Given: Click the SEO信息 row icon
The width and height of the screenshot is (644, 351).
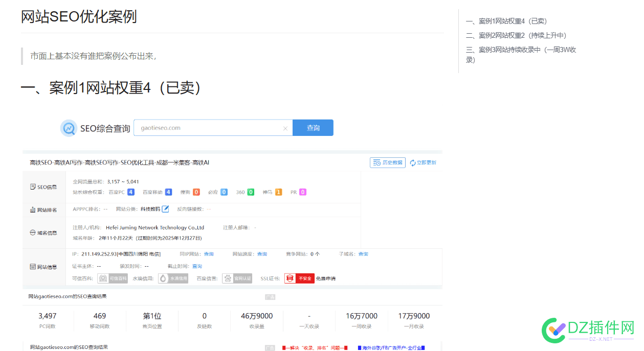Looking at the screenshot, I should tap(33, 187).
